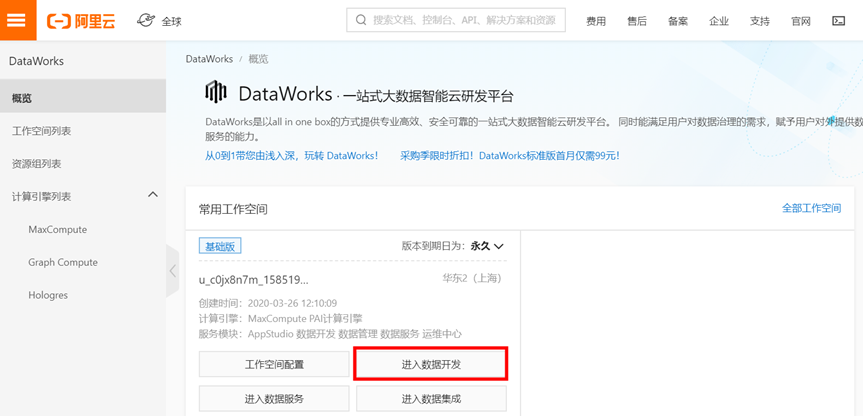The width and height of the screenshot is (863, 416).
Task: Select 概览 in the sidebar
Action: [83, 98]
